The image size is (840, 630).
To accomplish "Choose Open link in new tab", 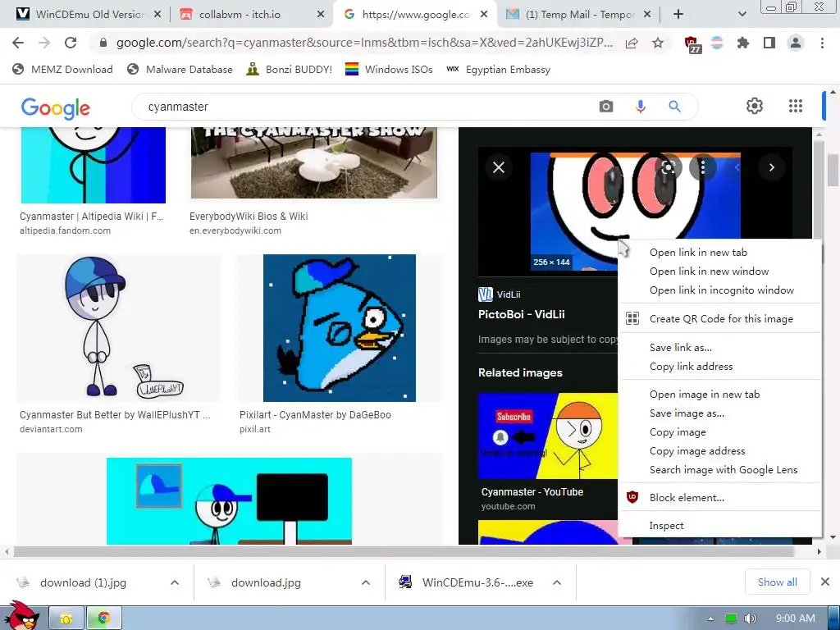I will point(720,253).
